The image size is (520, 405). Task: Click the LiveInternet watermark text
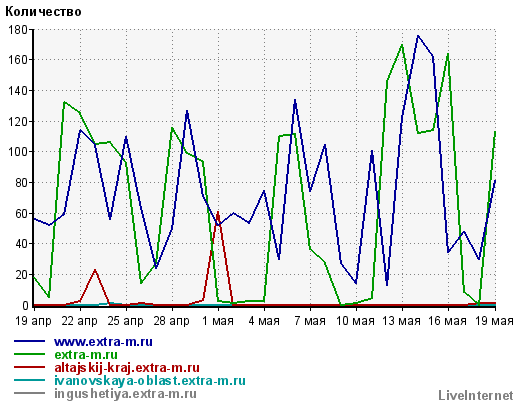coord(476,396)
